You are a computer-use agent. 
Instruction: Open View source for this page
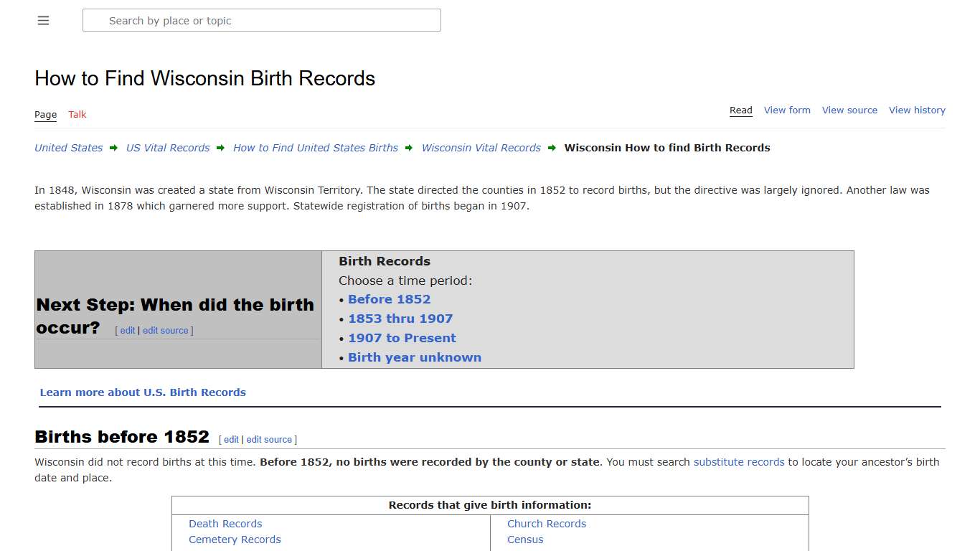(849, 110)
